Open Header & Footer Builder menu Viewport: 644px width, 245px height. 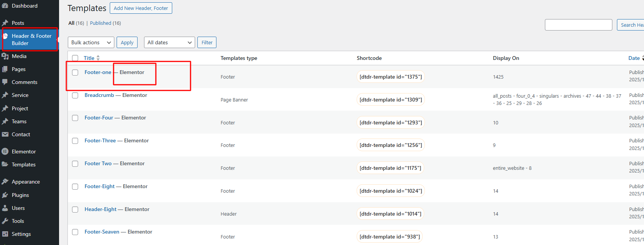click(x=31, y=39)
